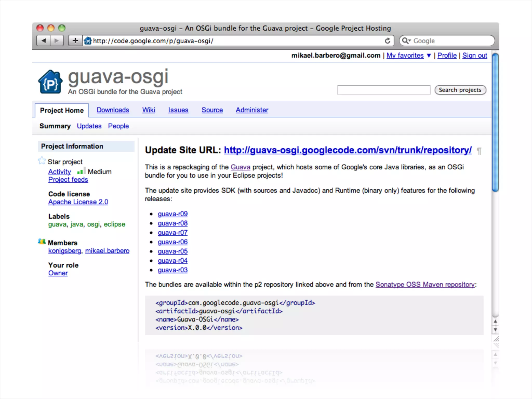Open the Downloads tab
The width and height of the screenshot is (532, 399).
pos(113,110)
